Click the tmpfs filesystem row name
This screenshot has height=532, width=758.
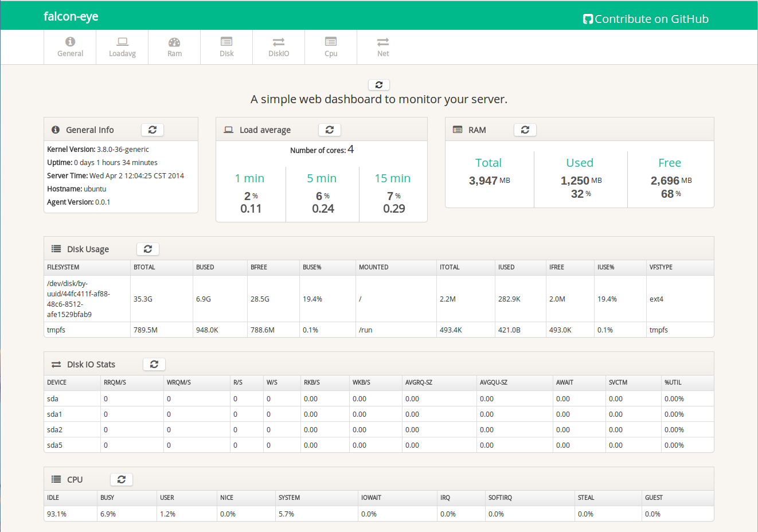(x=56, y=330)
